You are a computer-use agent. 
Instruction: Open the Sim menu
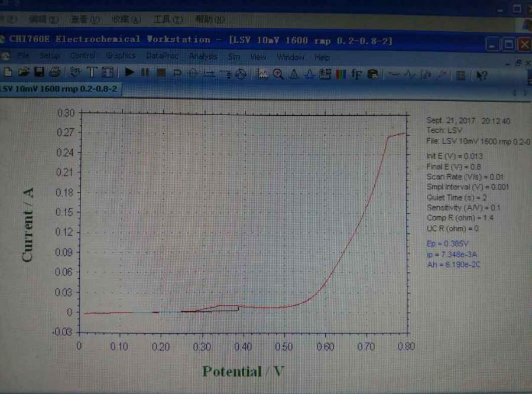point(233,57)
